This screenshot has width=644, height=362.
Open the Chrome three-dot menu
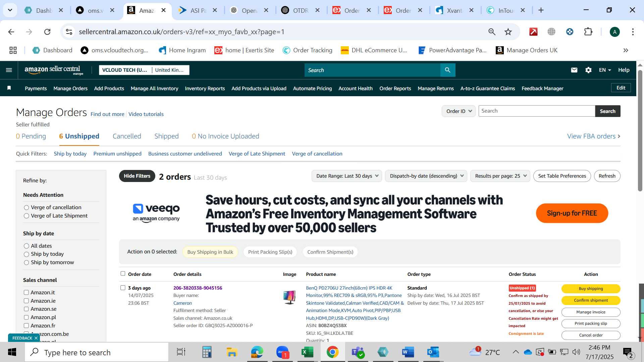(x=633, y=32)
